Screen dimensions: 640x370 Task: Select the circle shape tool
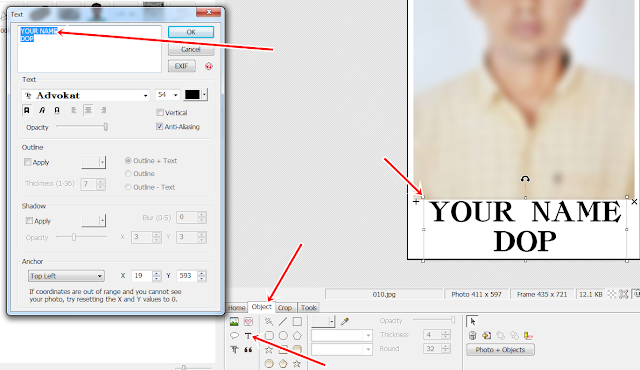[x=283, y=336]
